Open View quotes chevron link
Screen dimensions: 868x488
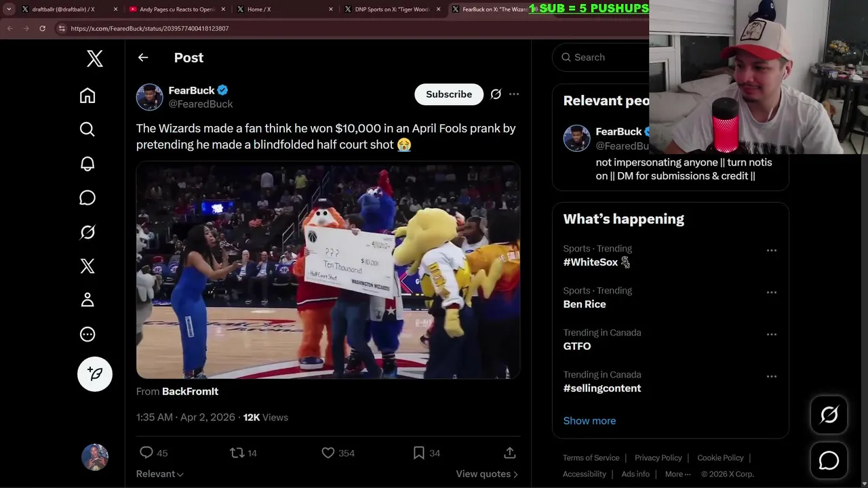[487, 474]
